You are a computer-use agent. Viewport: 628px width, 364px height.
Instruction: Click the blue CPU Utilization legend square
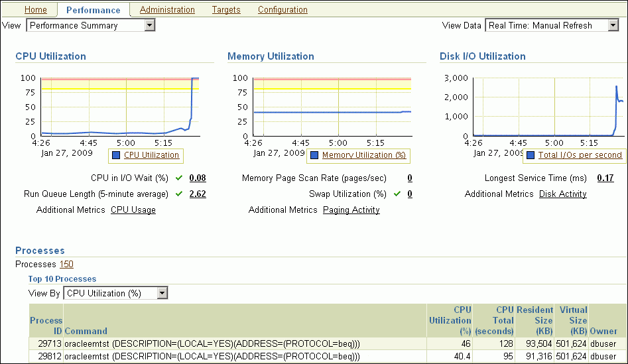tap(116, 155)
